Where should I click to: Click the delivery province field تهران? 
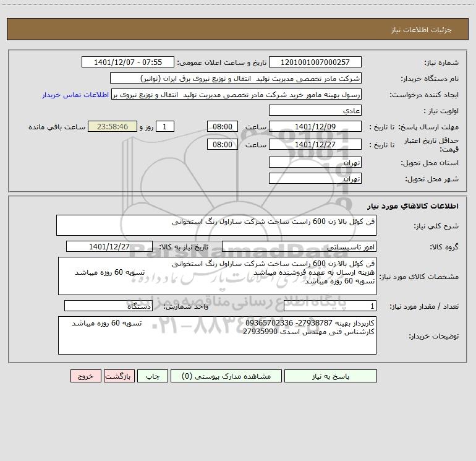(x=315, y=162)
